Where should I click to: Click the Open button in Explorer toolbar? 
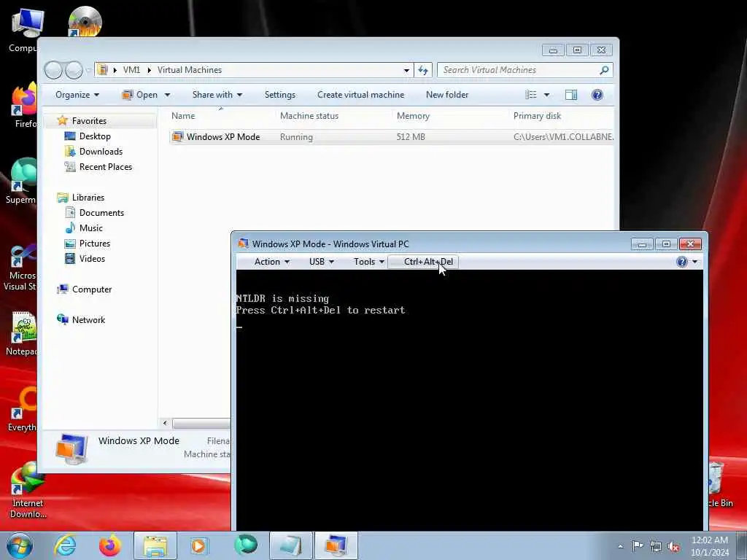tap(140, 95)
